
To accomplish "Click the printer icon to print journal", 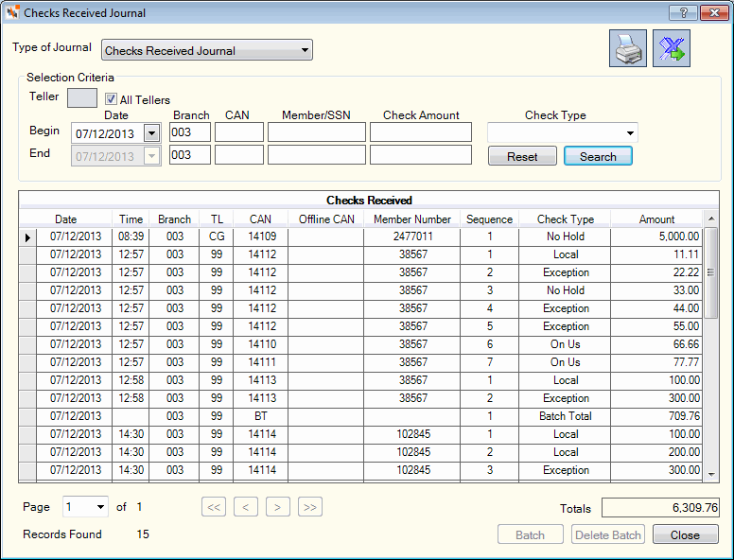I will (x=628, y=48).
